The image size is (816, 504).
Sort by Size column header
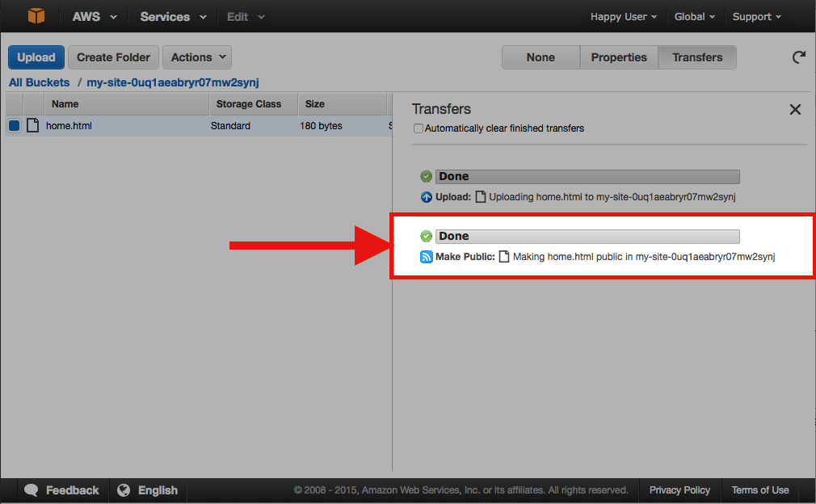(x=343, y=104)
